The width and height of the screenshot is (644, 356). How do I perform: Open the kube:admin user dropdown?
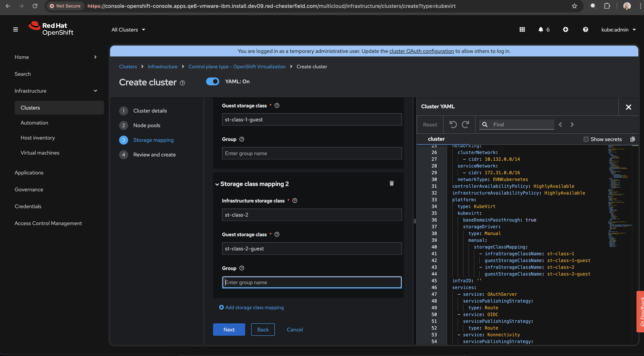tap(618, 30)
